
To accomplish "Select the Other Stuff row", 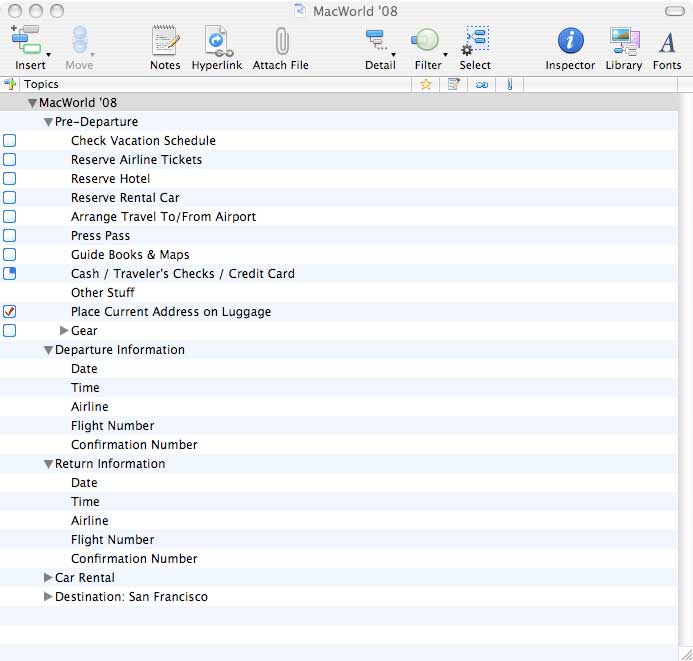I will (339, 293).
